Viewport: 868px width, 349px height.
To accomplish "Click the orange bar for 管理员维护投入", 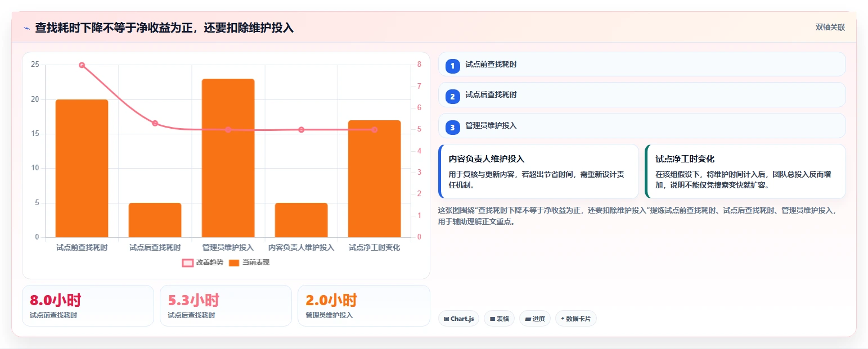I will [x=228, y=158].
